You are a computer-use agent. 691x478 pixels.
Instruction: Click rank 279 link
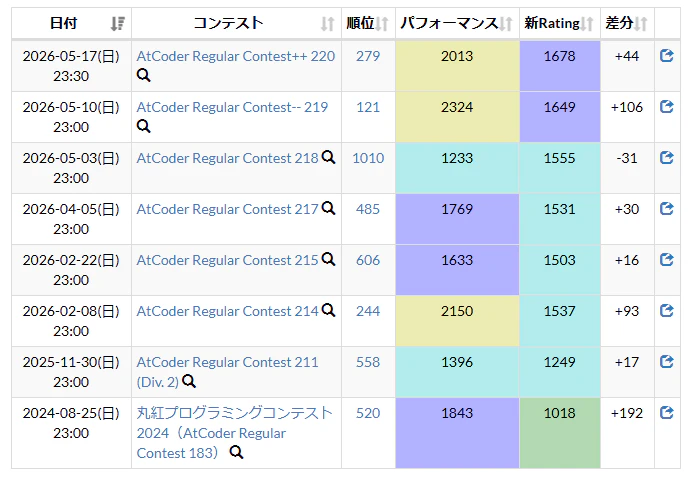click(368, 56)
